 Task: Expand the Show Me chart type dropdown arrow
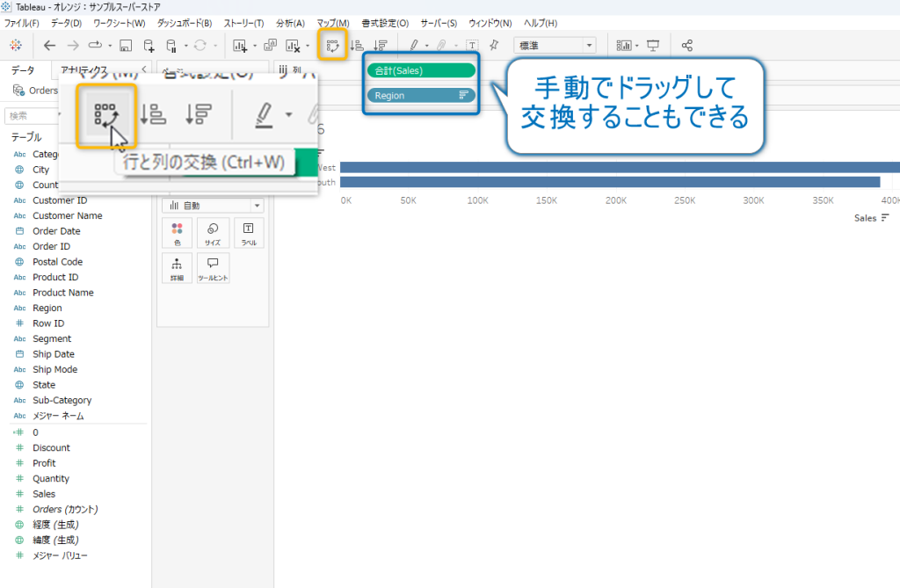tap(637, 45)
